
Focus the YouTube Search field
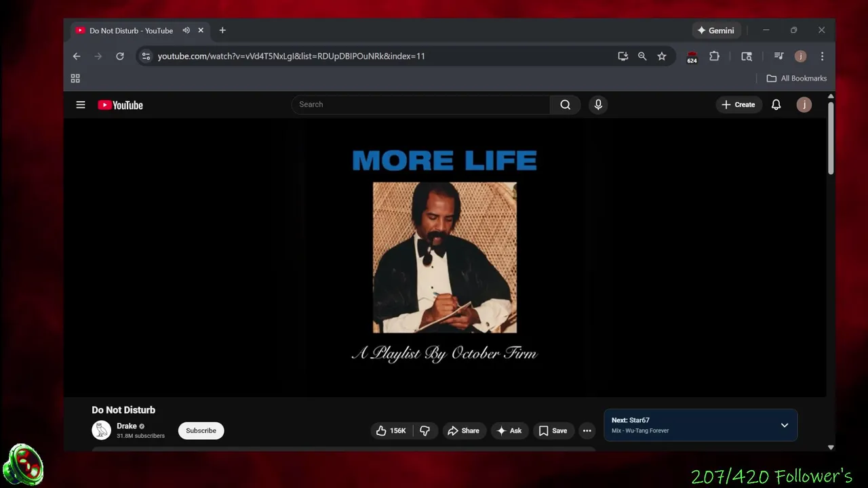point(420,104)
